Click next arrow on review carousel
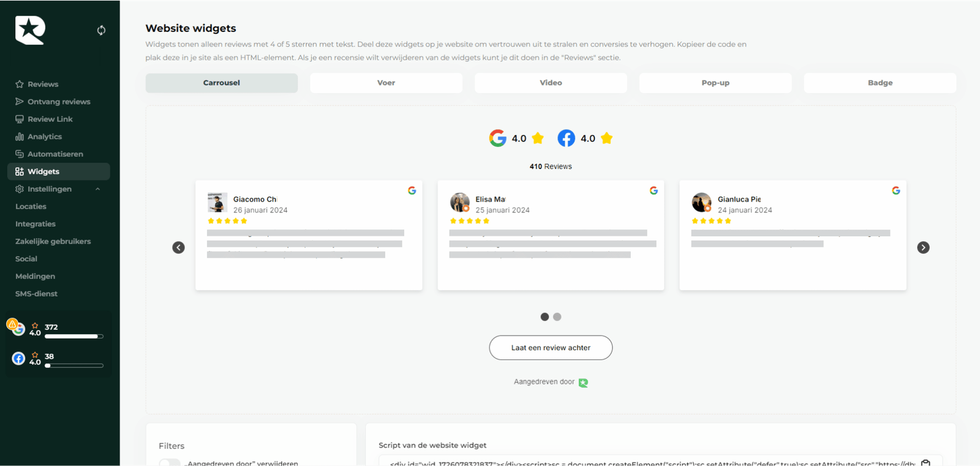 923,247
